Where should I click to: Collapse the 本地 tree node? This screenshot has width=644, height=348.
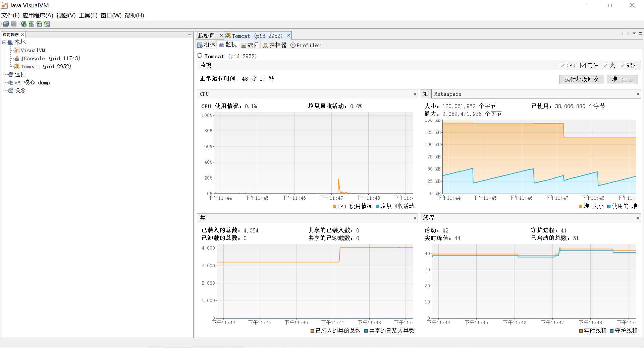[4, 42]
